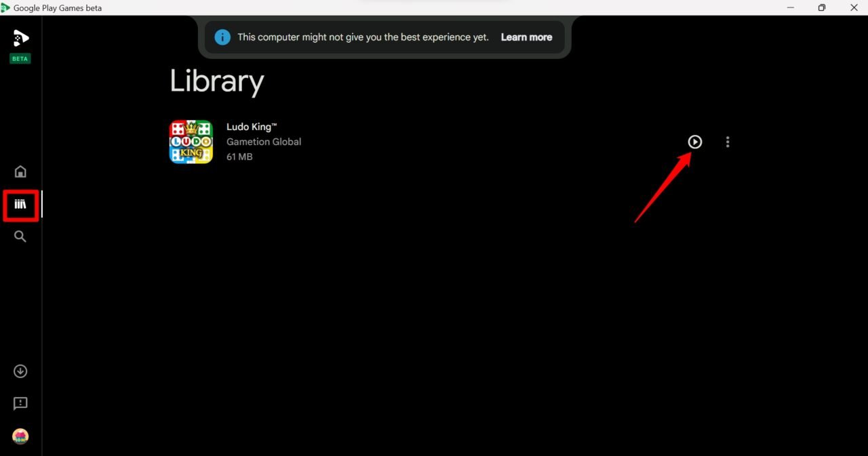Screen dimensions: 868x456
Task: Open your profile avatar at the sidebar bottom
Action: point(20,436)
